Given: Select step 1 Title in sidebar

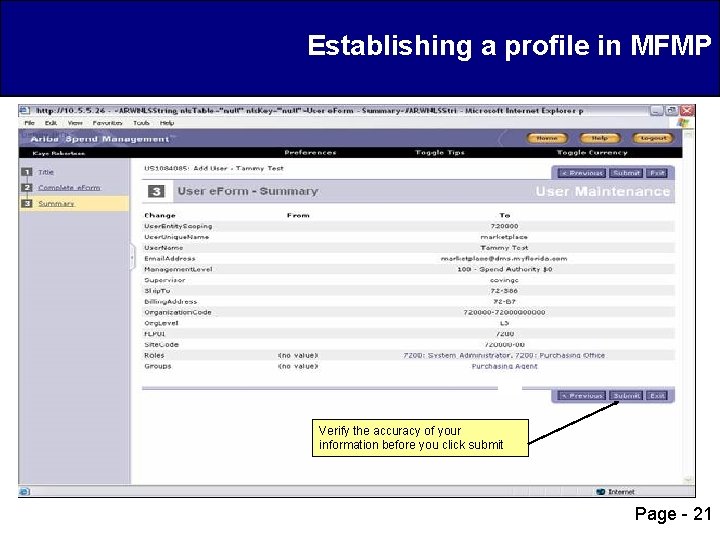Looking at the screenshot, I should point(46,172).
